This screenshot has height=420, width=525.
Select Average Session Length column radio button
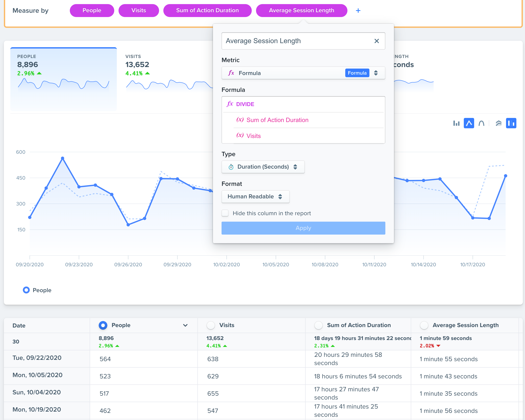[424, 325]
